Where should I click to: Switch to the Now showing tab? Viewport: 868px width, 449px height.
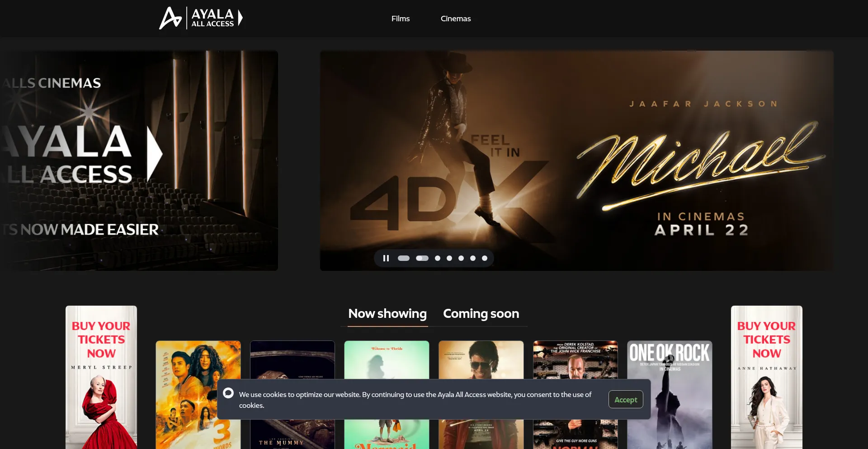tap(387, 313)
